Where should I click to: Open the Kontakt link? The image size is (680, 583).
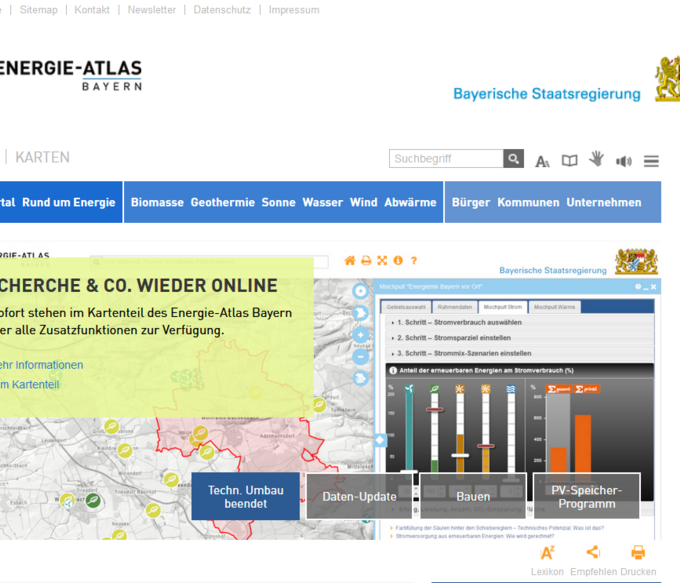click(x=92, y=10)
